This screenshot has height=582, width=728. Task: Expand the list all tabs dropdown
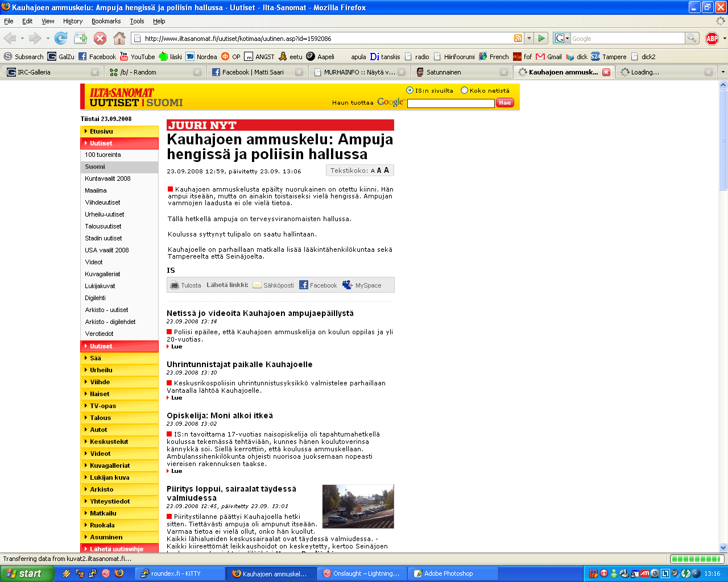(723, 72)
